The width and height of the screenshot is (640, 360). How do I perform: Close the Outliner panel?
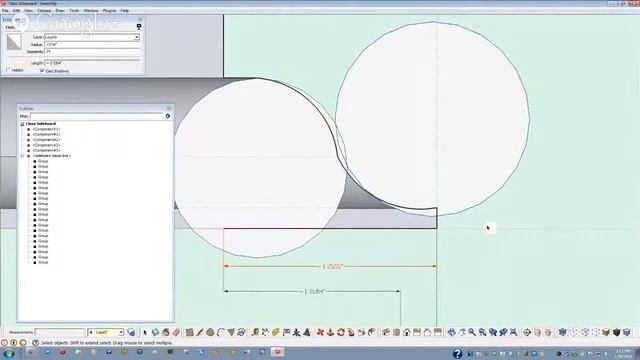169,108
